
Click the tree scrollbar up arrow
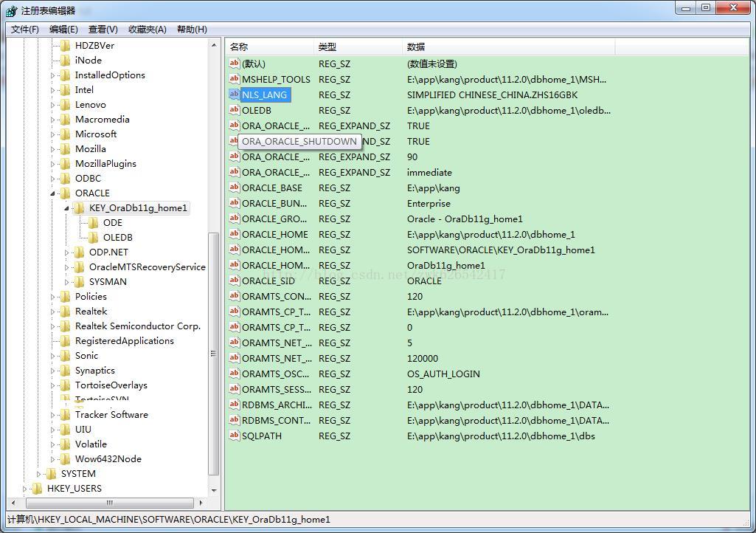point(214,45)
